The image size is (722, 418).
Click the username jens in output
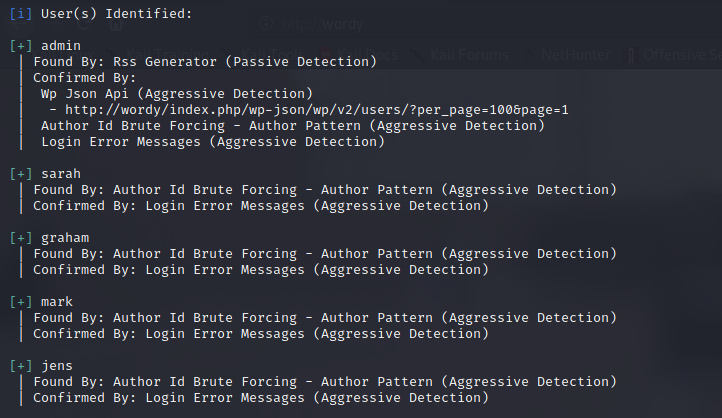(57, 366)
